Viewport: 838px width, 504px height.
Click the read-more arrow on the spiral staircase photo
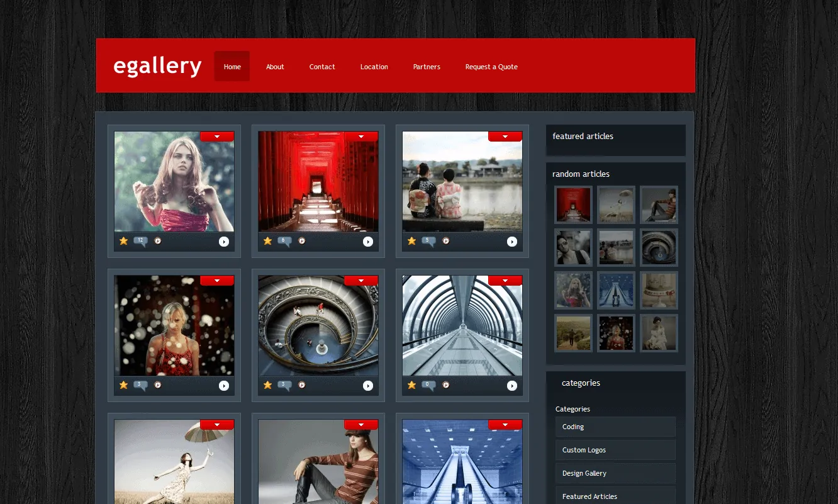(367, 385)
